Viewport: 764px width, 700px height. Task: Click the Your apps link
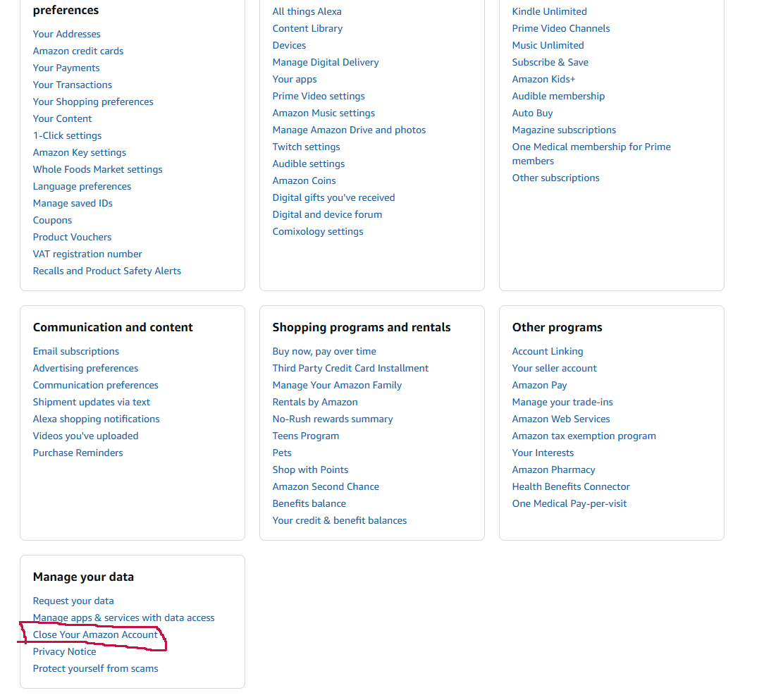click(x=295, y=80)
